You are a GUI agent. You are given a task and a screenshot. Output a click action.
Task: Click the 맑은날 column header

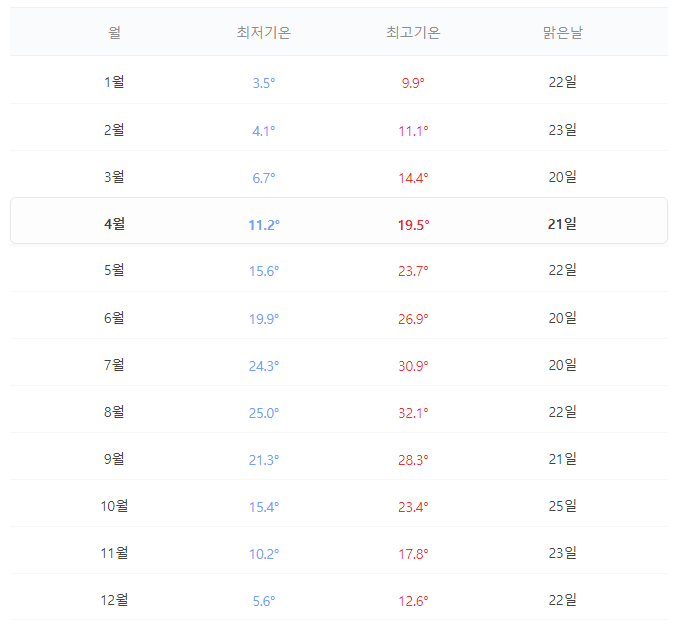[x=563, y=32]
